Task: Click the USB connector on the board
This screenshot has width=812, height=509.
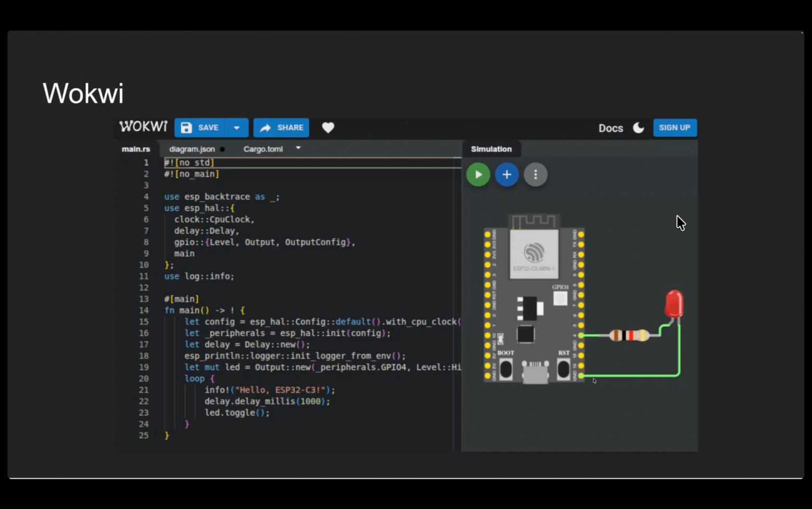Action: click(x=535, y=373)
